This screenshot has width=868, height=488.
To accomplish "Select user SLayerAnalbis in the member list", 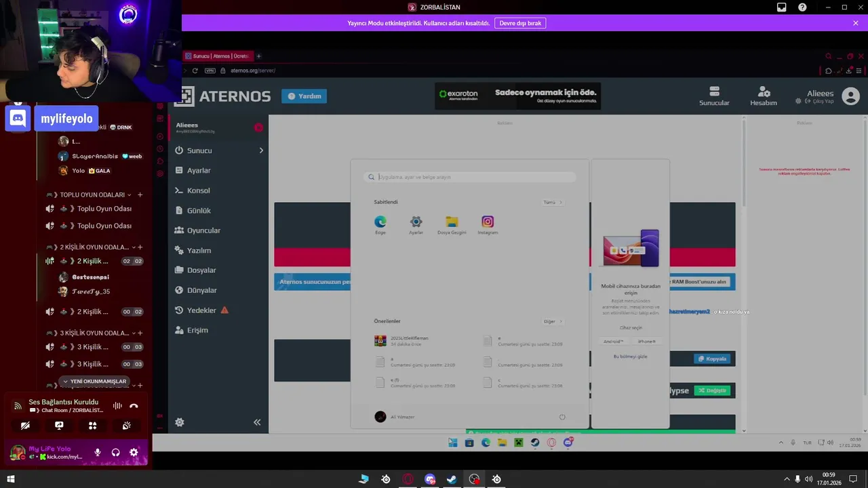I will pyautogui.click(x=100, y=156).
